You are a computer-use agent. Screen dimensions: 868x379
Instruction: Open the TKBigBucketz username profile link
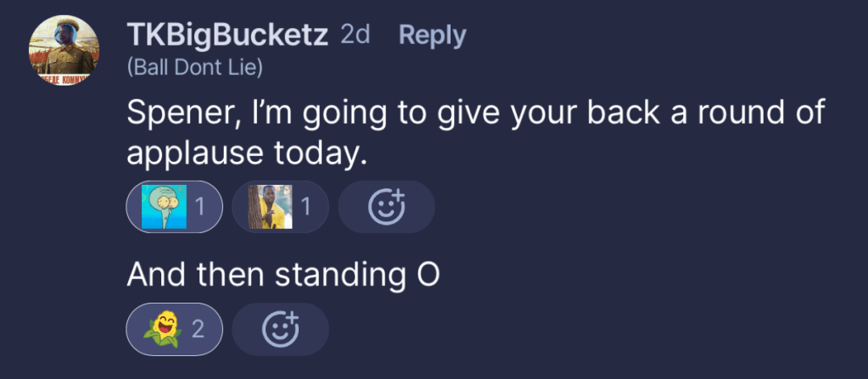[227, 35]
